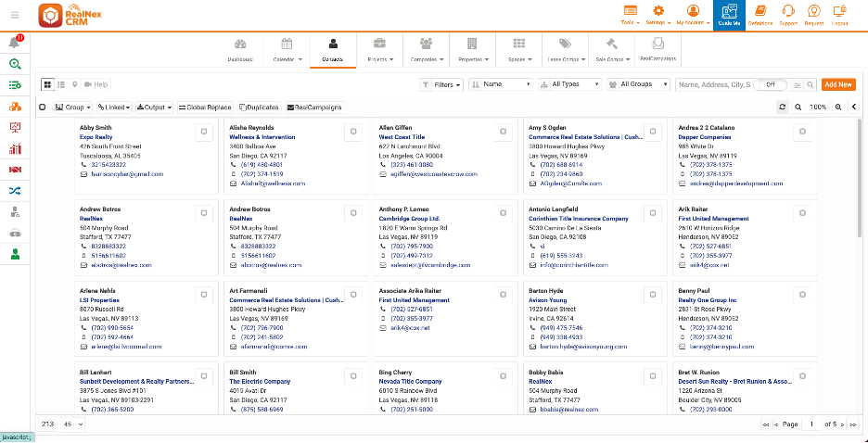Click the green magnifier sidebar icon
The width and height of the screenshot is (868, 443).
point(15,64)
